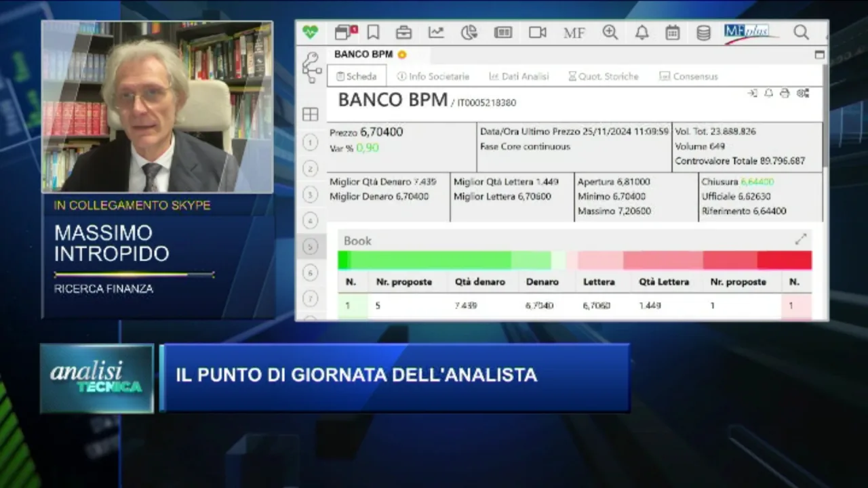
Task: Click the Denaro column header
Action: click(542, 282)
